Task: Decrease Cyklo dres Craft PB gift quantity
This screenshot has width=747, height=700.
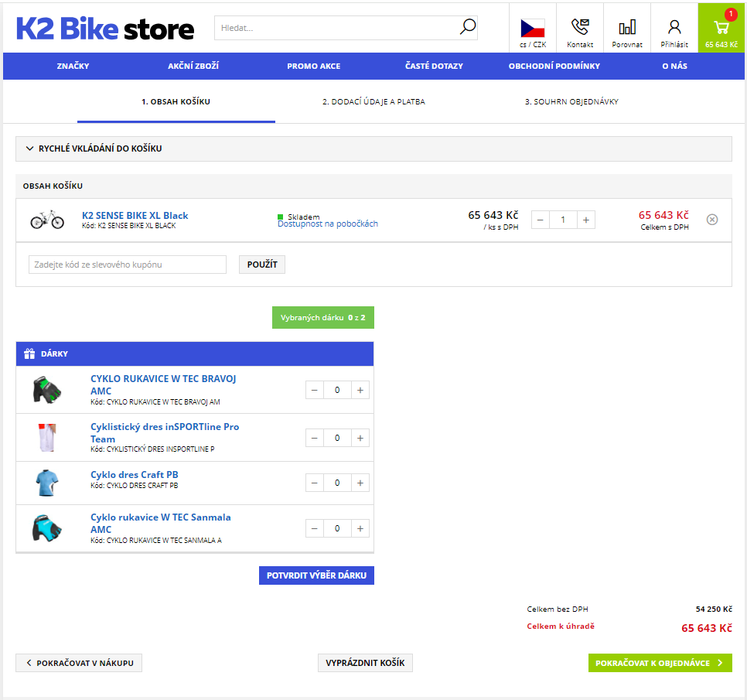Action: 315,483
